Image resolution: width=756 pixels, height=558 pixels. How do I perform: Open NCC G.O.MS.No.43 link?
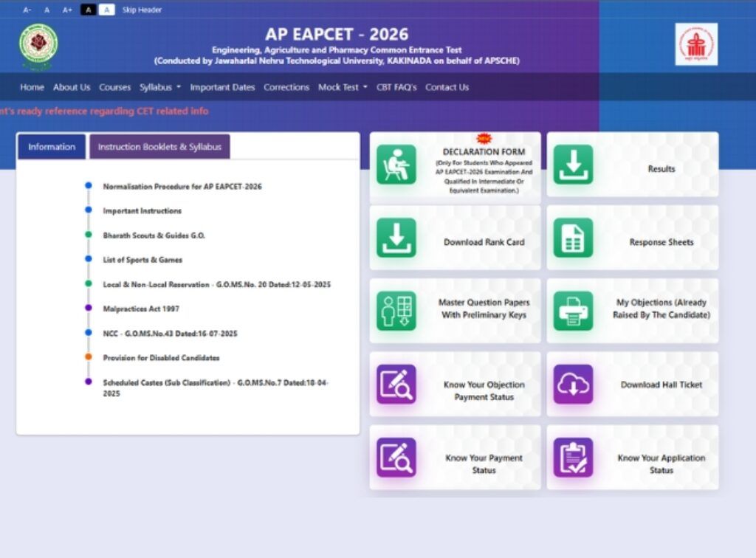[x=171, y=333]
